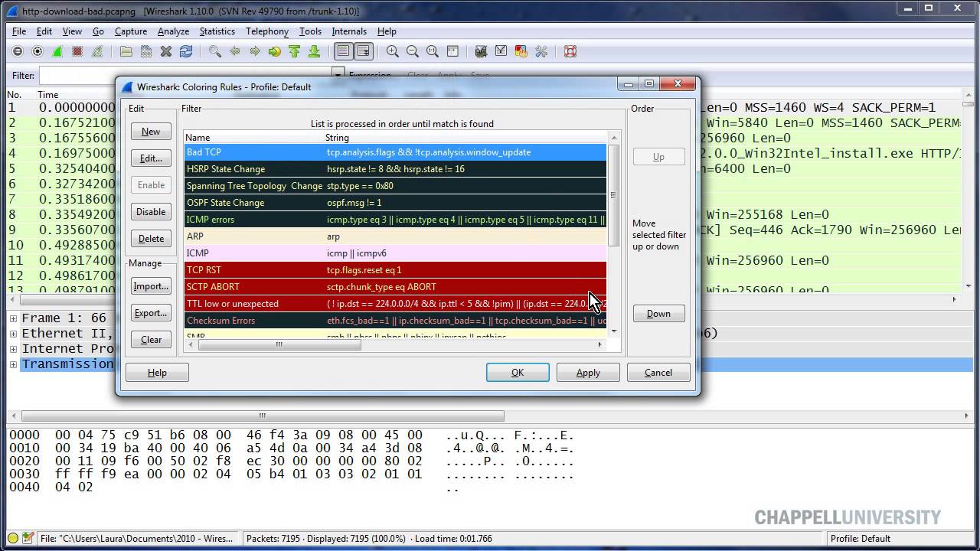Find a packet with the magnifier icon
The height and width of the screenshot is (551, 980).
215,51
